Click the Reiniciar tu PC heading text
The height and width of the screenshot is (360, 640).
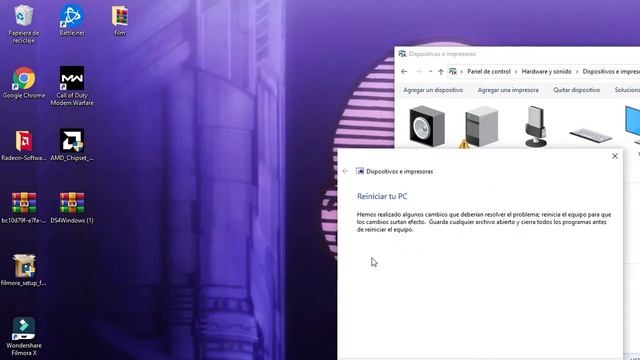(x=382, y=196)
